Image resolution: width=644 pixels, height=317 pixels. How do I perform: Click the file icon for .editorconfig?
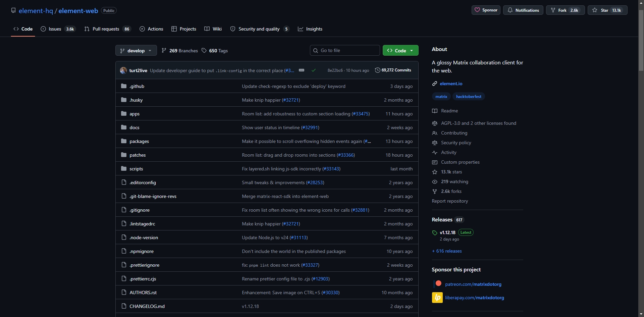pos(124,182)
